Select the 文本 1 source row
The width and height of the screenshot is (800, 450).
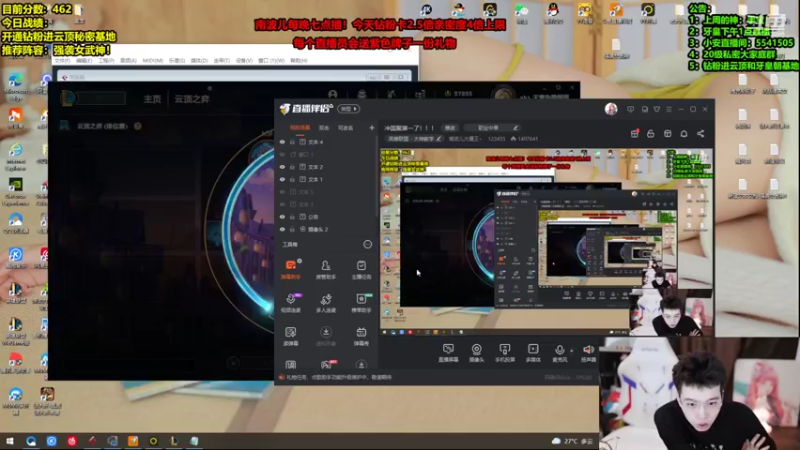pos(327,180)
